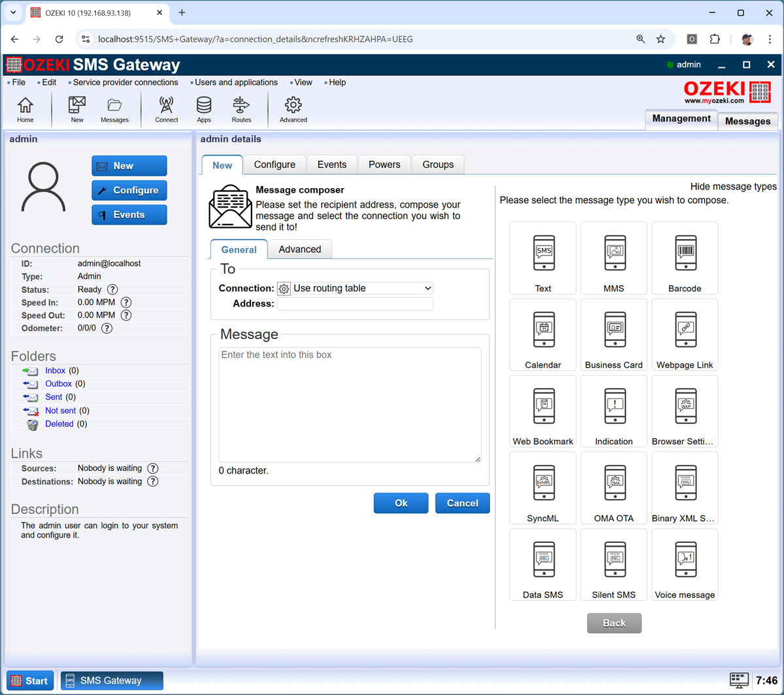Switch to the Powers tab
The image size is (784, 695).
[384, 165]
